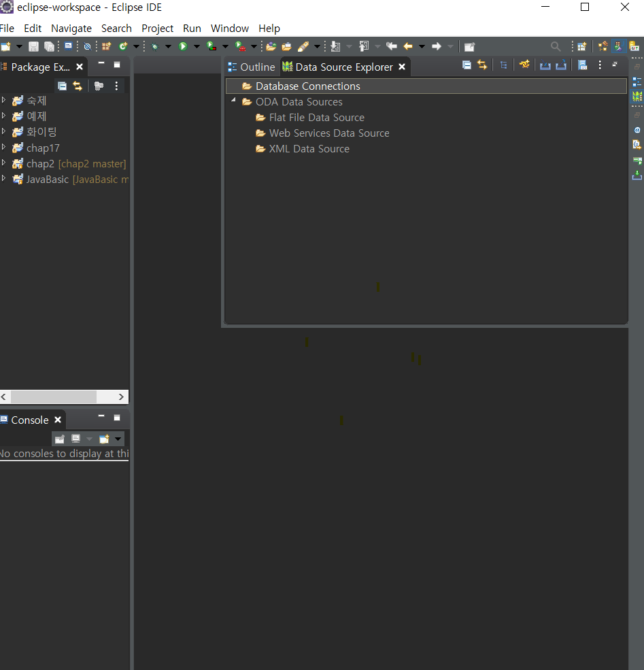Switch to the Git perspective icon

point(634,46)
